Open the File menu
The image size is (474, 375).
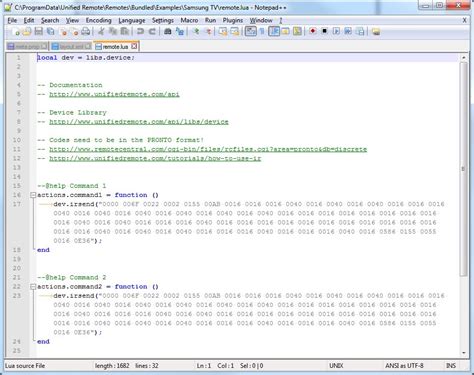[12, 20]
